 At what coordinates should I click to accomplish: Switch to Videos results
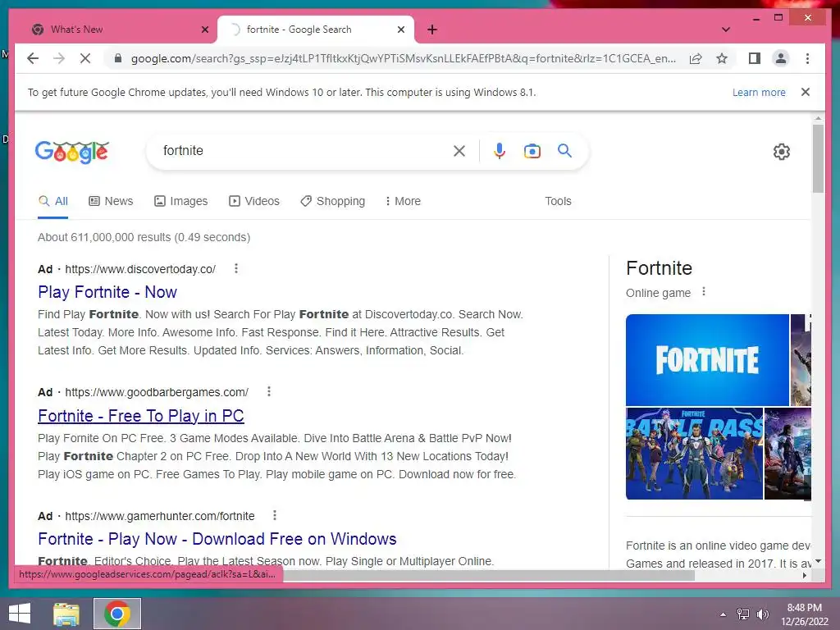254,201
